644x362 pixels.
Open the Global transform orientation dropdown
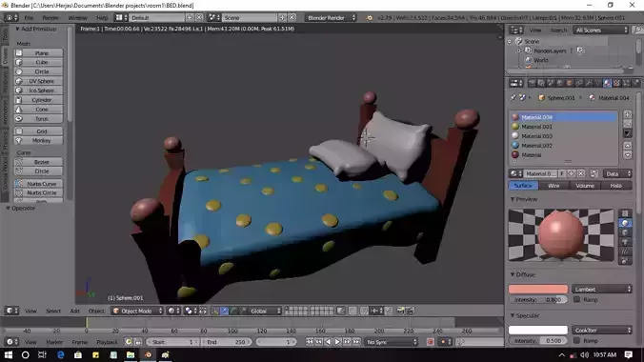click(x=266, y=312)
